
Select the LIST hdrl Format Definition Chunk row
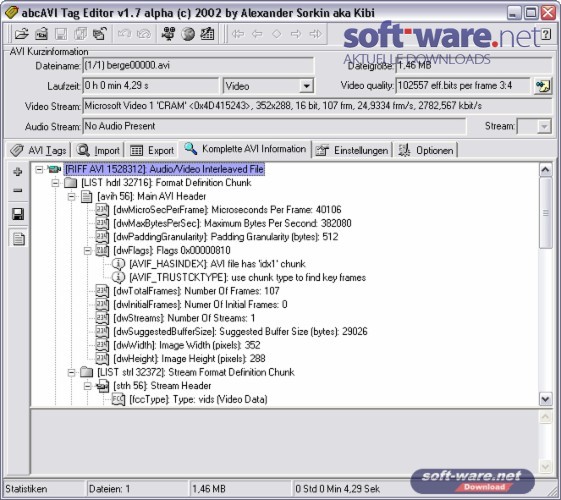point(166,183)
